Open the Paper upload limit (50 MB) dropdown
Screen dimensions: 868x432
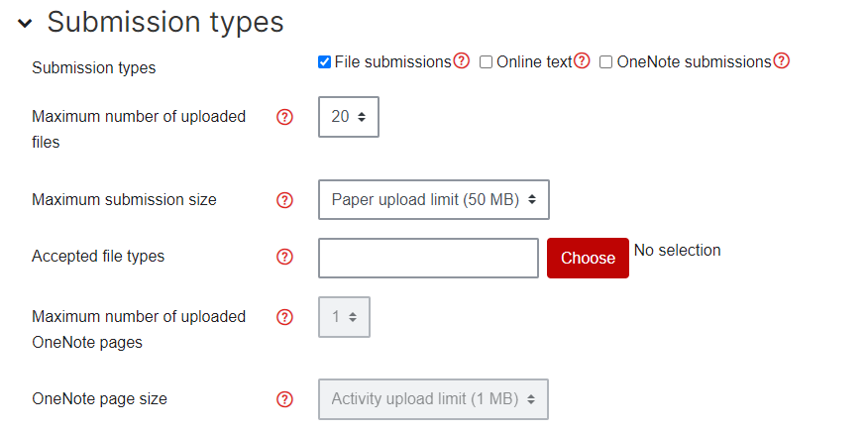point(433,199)
